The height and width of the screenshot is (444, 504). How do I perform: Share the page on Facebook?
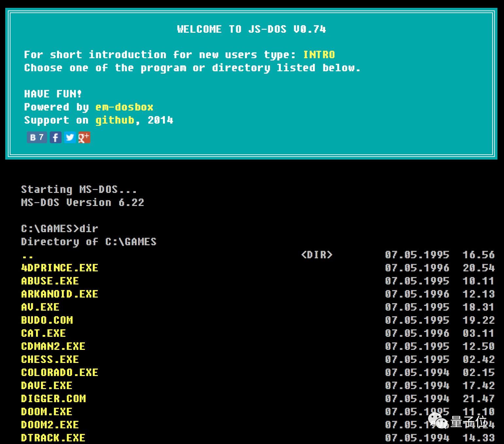pyautogui.click(x=55, y=137)
